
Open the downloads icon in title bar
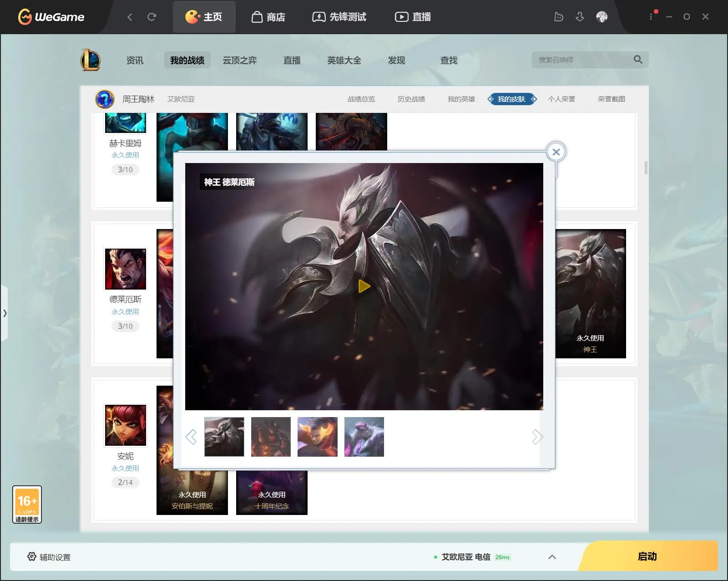[x=580, y=17]
